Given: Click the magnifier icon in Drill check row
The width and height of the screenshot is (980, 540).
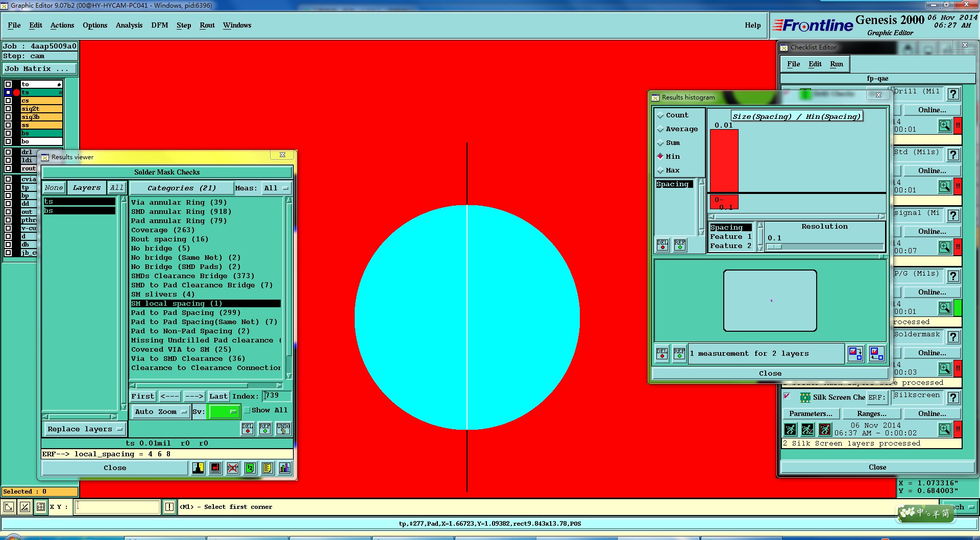Looking at the screenshot, I should tap(945, 125).
